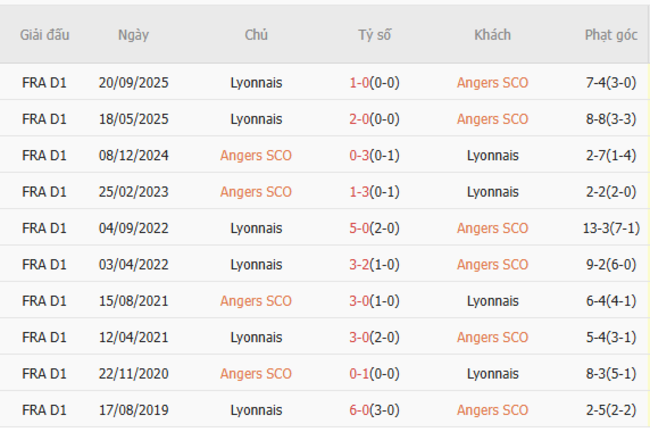Select Lyonnais in the 12/04/2021 row

256,337
